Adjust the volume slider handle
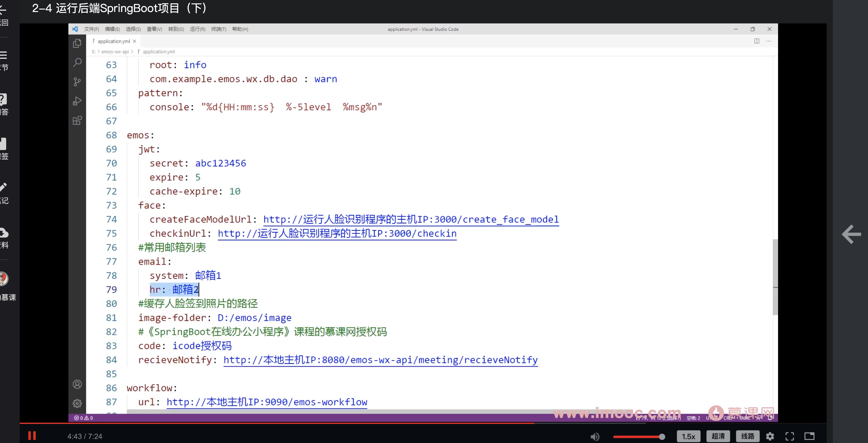Image resolution: width=868 pixels, height=443 pixels. coord(662,437)
